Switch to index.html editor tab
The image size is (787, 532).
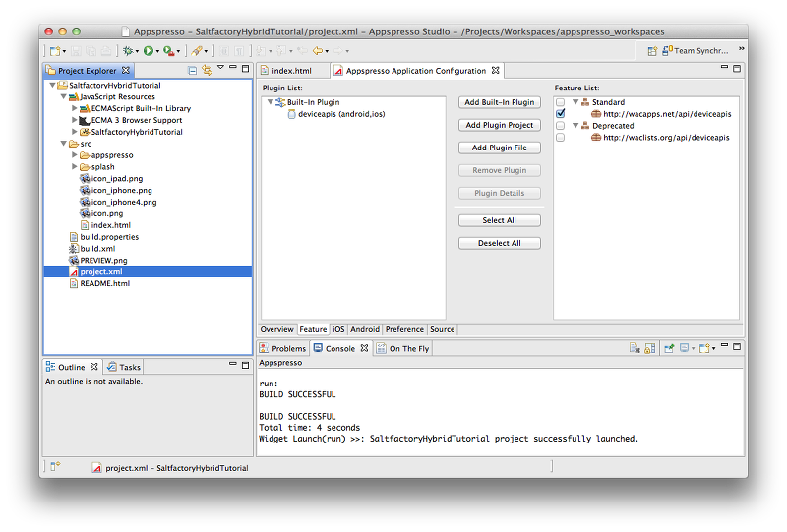pyautogui.click(x=292, y=71)
